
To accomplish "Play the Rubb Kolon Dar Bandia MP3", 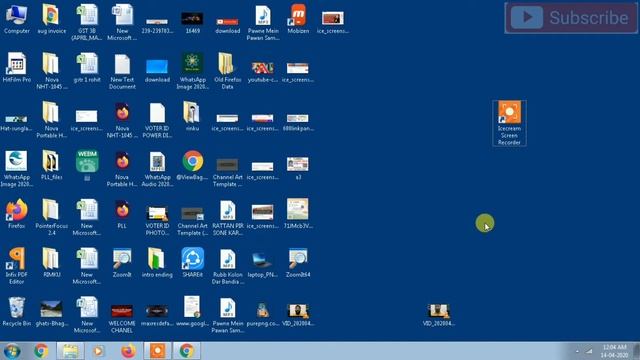I will pos(227,266).
